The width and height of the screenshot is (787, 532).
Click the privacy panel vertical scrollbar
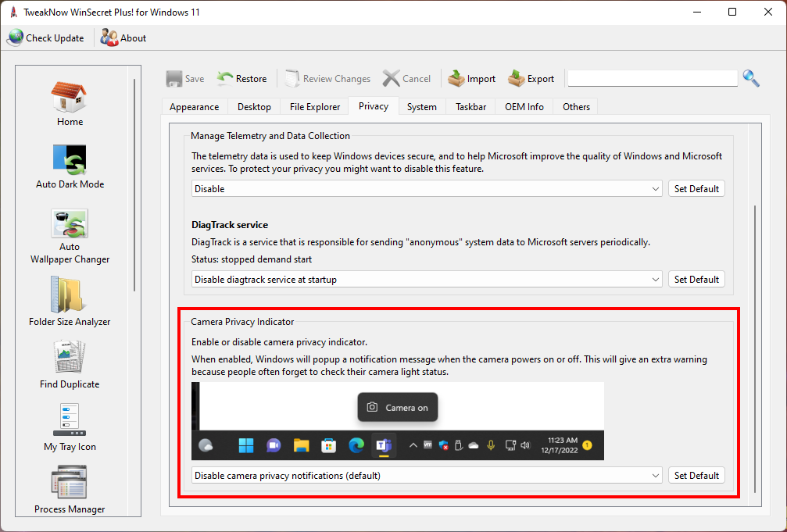(755, 349)
